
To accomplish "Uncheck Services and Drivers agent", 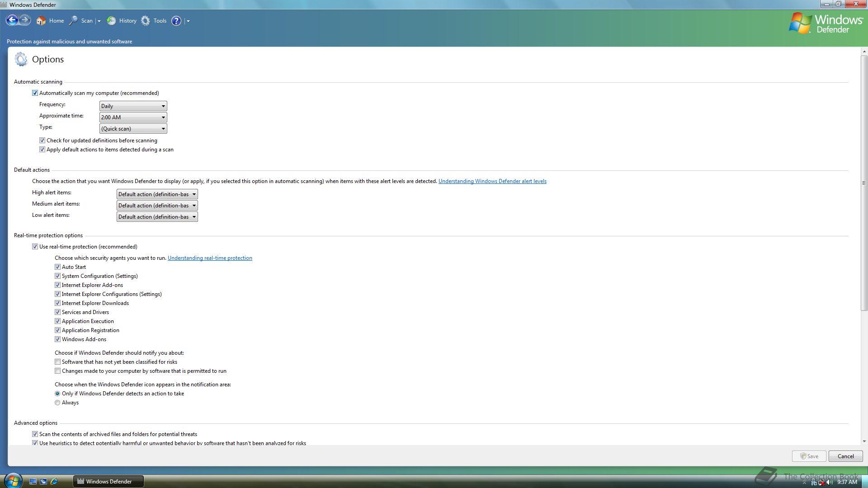I will click(57, 312).
